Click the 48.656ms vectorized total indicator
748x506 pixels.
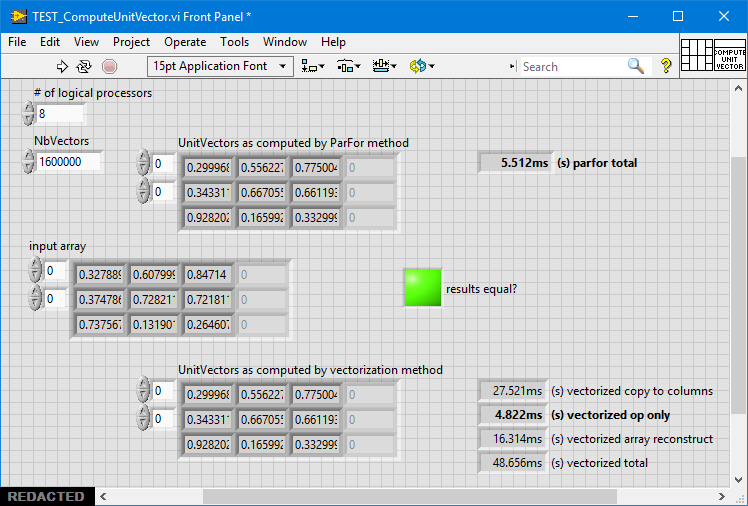[x=512, y=463]
